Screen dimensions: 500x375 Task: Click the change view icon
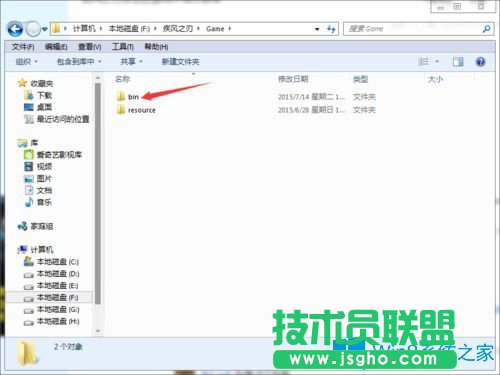tap(423, 62)
